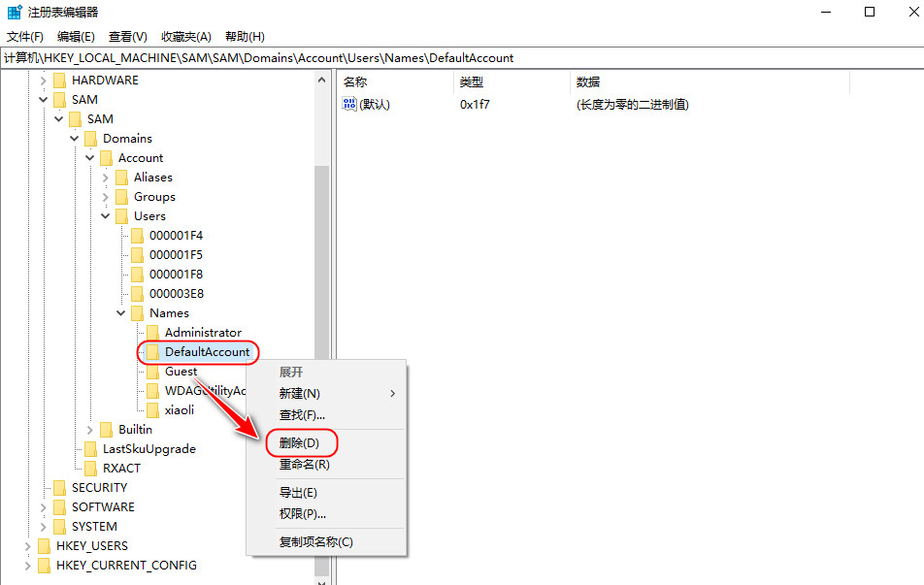Image resolution: width=924 pixels, height=585 pixels.
Task: Click the Administrator key folder icon
Action: tap(155, 332)
